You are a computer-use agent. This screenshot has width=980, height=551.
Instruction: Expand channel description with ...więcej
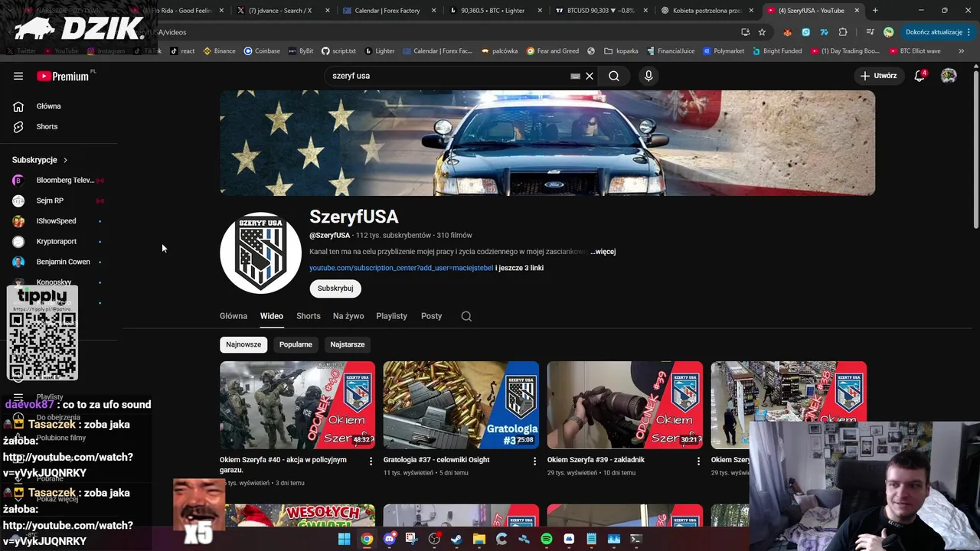pos(603,252)
